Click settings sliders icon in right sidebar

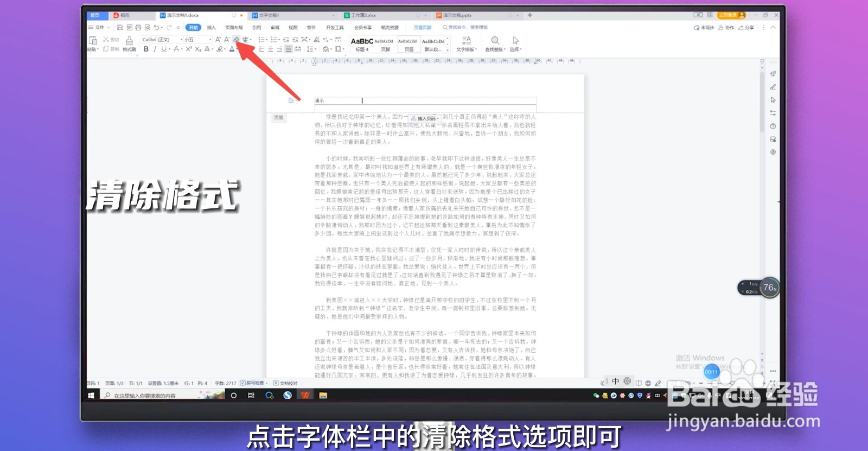(773, 113)
